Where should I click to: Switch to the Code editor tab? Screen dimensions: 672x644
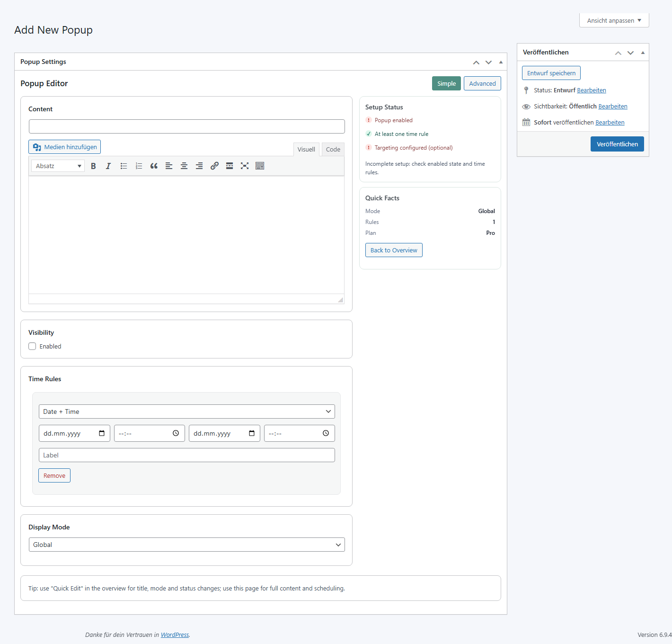333,149
